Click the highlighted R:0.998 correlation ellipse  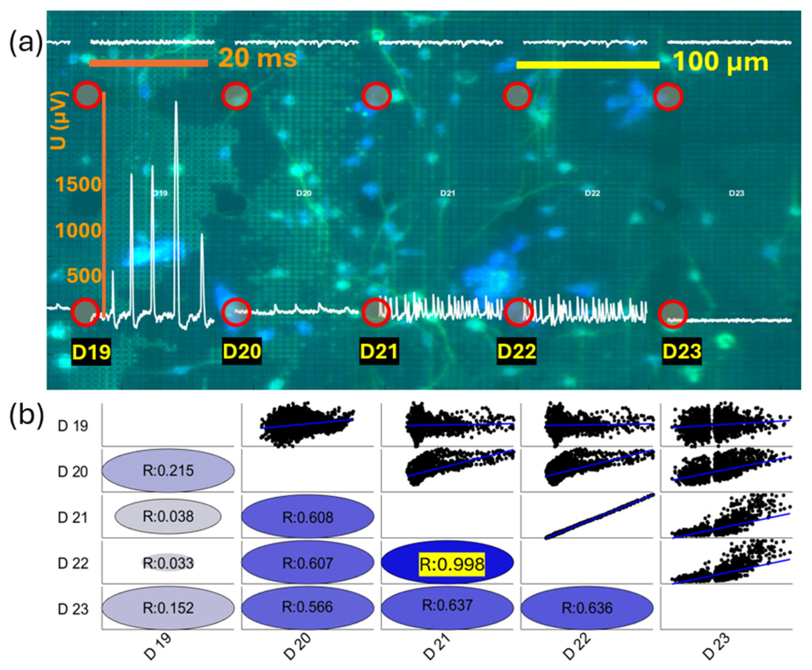[447, 562]
